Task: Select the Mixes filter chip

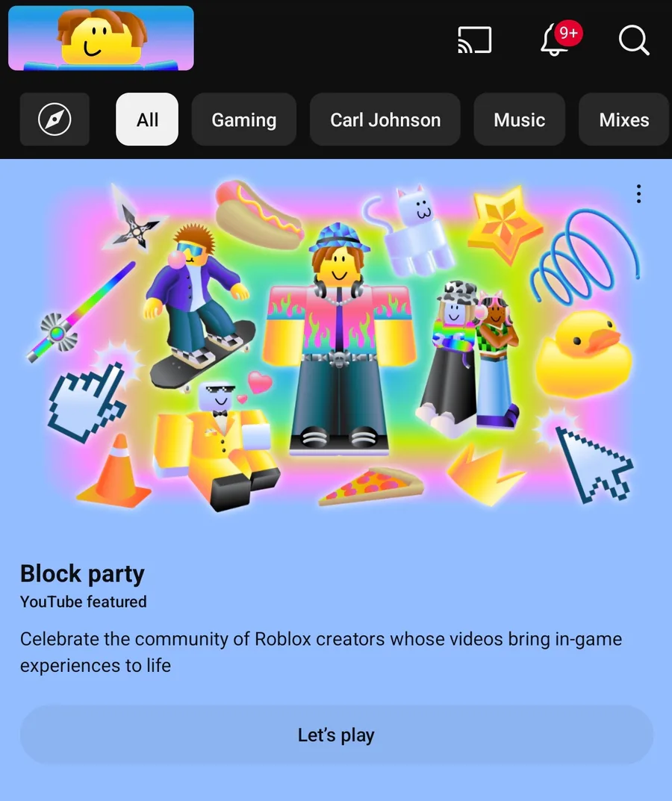Action: [624, 119]
